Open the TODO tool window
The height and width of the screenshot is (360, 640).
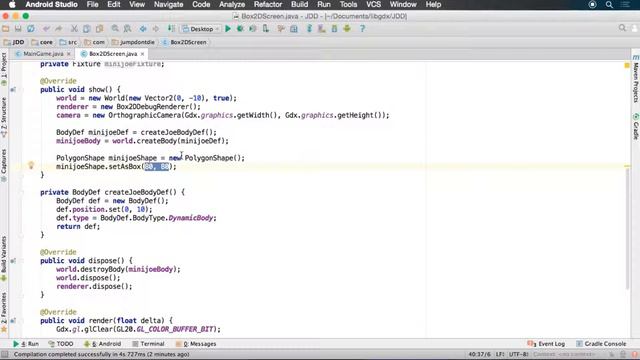click(x=61, y=344)
